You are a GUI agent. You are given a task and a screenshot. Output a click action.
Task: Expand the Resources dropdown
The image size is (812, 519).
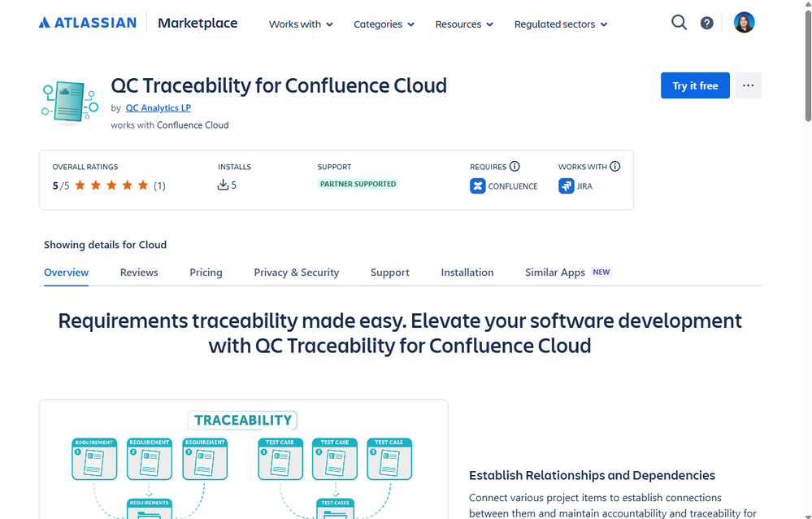(x=464, y=24)
